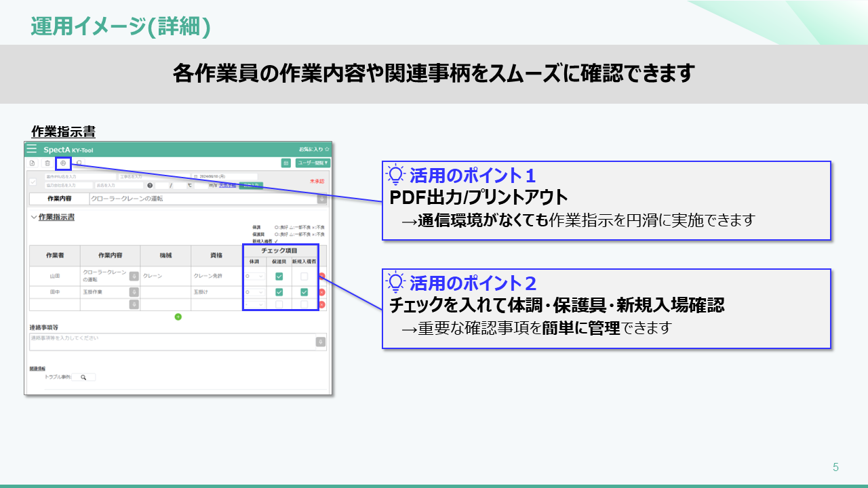The image size is (868, 488).
Task: Click the microphone icon in 連絡事項等 field
Action: (321, 342)
